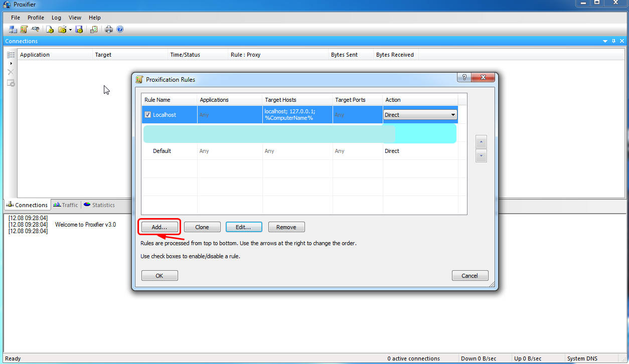Click the Edit... button
629x364 pixels.
[243, 227]
